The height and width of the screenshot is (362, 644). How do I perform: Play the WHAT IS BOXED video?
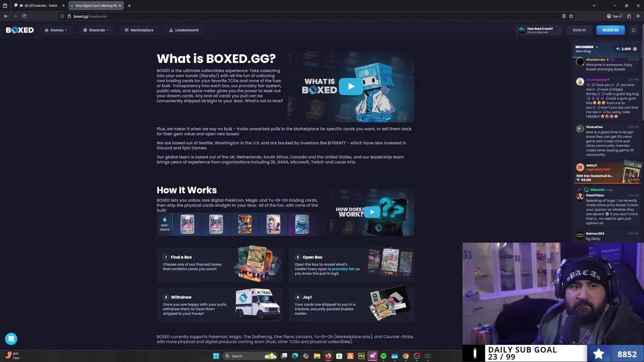coord(351,86)
